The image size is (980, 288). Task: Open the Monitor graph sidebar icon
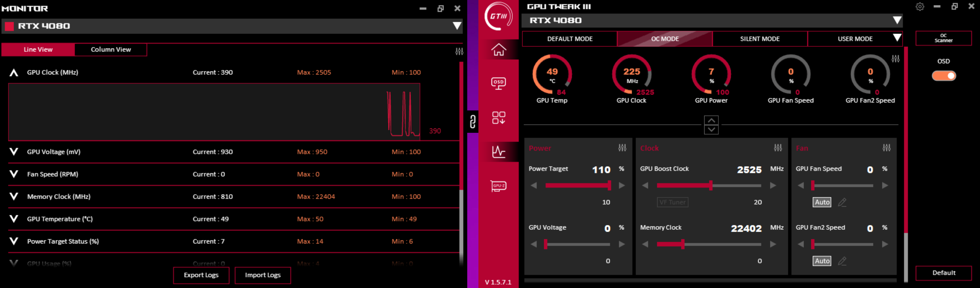[x=498, y=152]
